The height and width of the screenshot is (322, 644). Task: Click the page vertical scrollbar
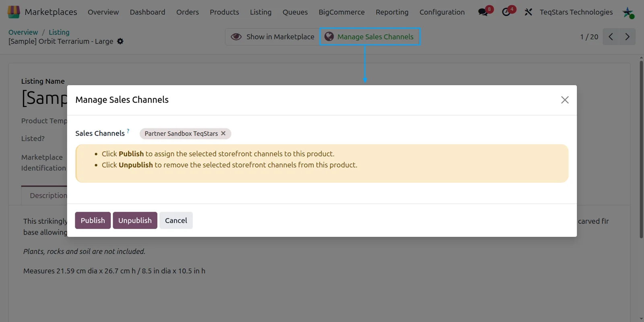(641, 149)
